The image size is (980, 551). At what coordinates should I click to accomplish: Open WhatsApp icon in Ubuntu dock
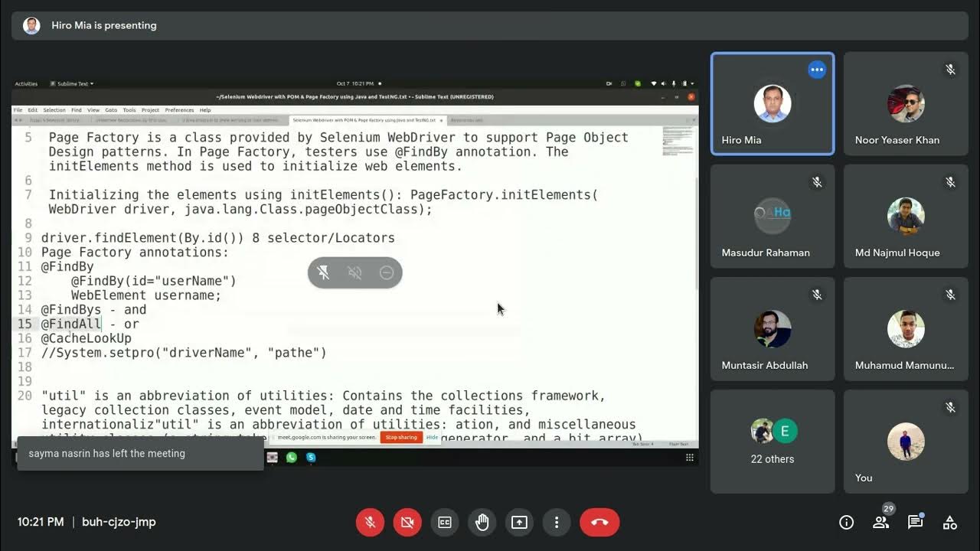point(292,457)
